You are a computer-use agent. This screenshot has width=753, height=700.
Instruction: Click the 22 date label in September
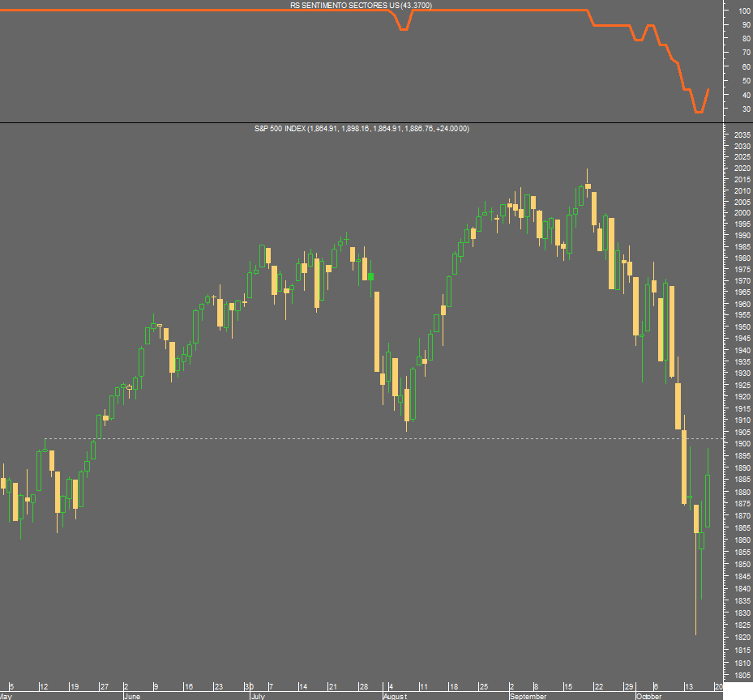[x=598, y=686]
